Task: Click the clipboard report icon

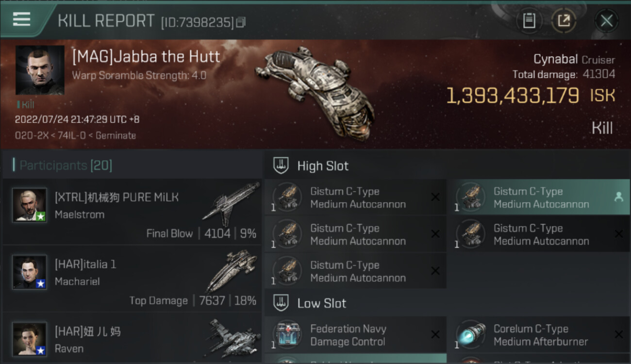Action: pyautogui.click(x=529, y=21)
